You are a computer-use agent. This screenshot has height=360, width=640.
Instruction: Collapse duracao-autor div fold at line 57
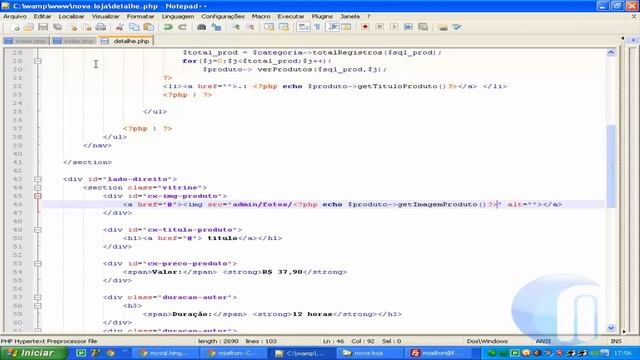pyautogui.click(x=38, y=297)
